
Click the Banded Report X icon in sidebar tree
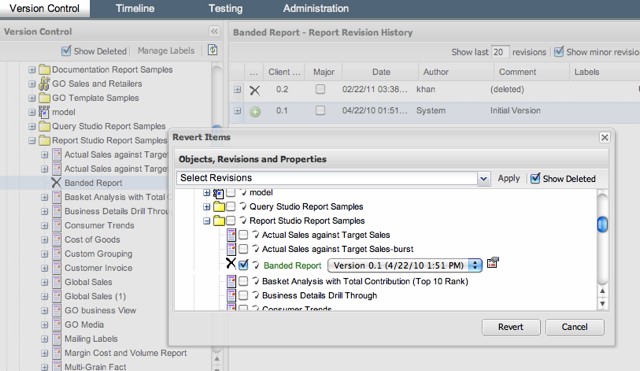tap(56, 182)
